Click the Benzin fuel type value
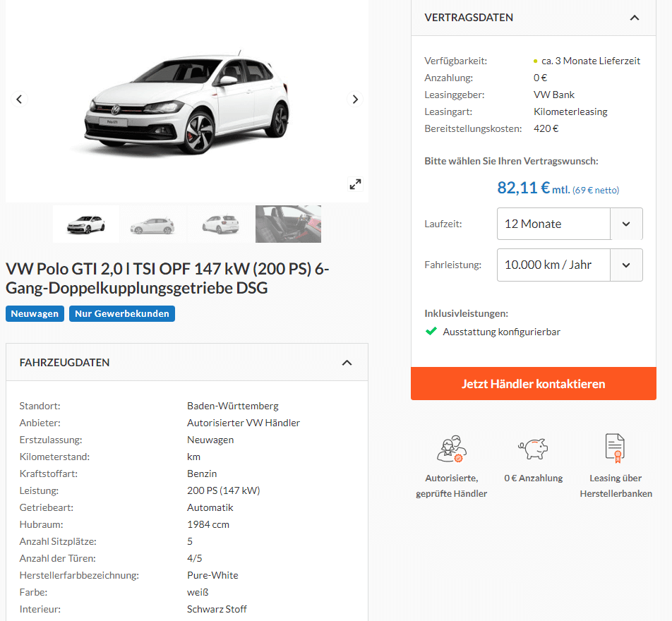The image size is (672, 621). click(x=202, y=474)
